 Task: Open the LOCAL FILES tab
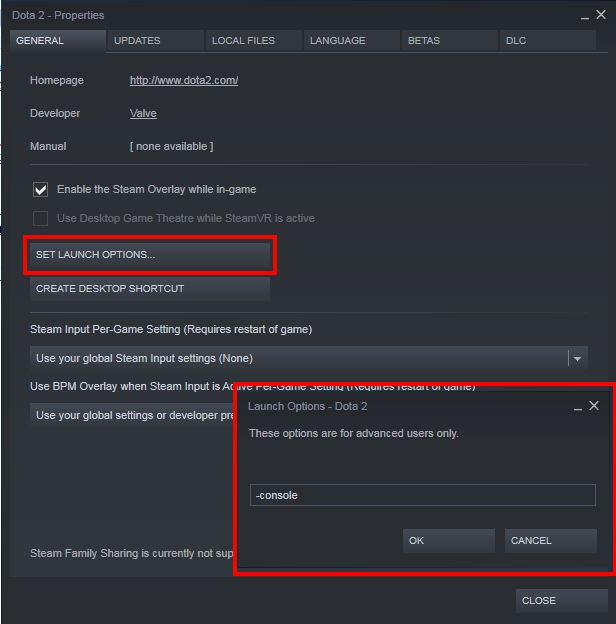[x=253, y=41]
